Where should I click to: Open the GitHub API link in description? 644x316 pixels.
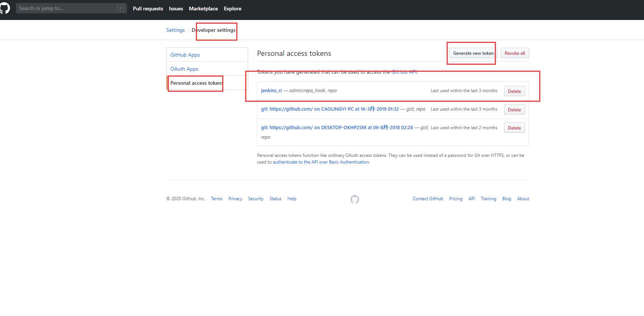point(404,72)
